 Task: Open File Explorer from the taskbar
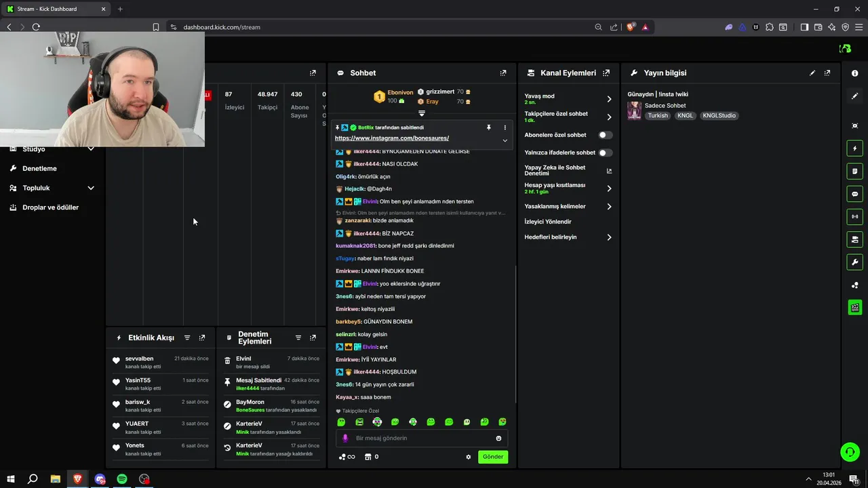pos(56,479)
